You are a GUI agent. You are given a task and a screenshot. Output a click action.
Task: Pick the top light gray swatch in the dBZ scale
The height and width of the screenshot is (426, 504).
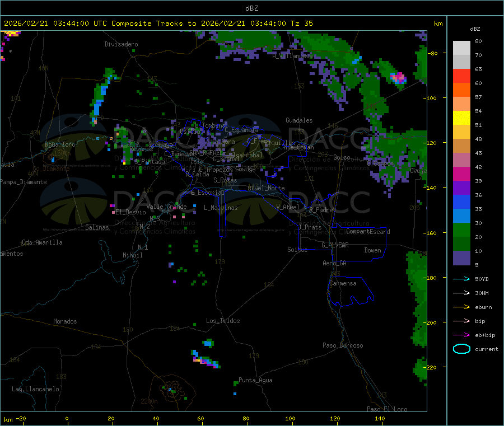[x=461, y=48]
